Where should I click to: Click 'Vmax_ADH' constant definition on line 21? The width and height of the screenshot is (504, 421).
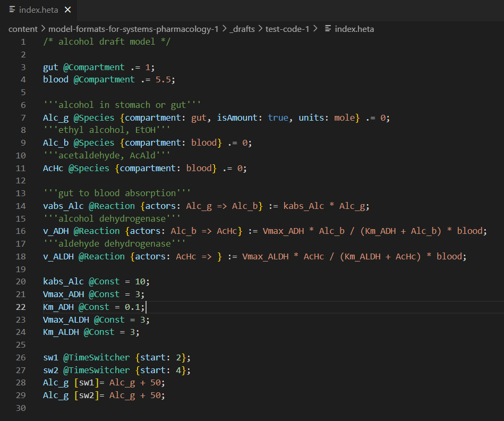63,294
